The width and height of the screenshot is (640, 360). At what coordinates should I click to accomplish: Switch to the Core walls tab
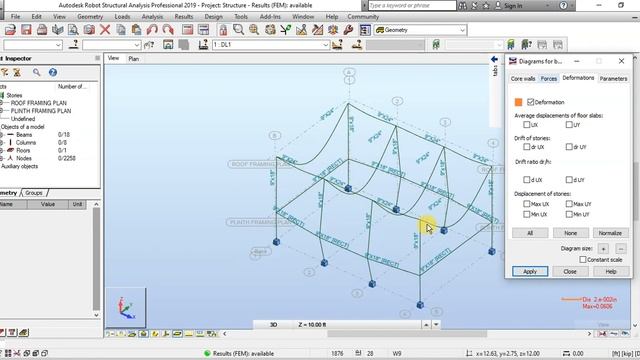point(523,78)
